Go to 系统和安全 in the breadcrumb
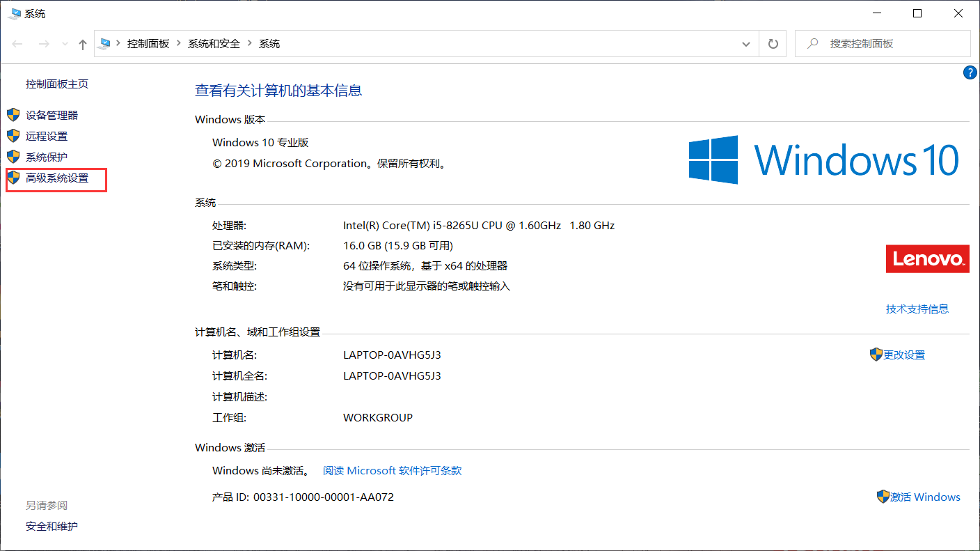This screenshot has height=551, width=980. point(214,43)
